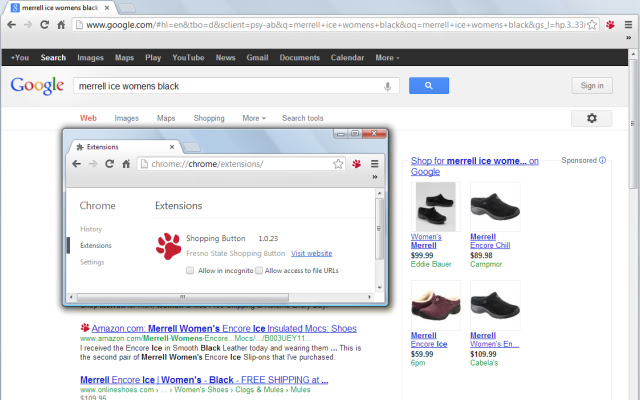Open a new tab in main window
The image size is (640, 400).
point(127,8)
